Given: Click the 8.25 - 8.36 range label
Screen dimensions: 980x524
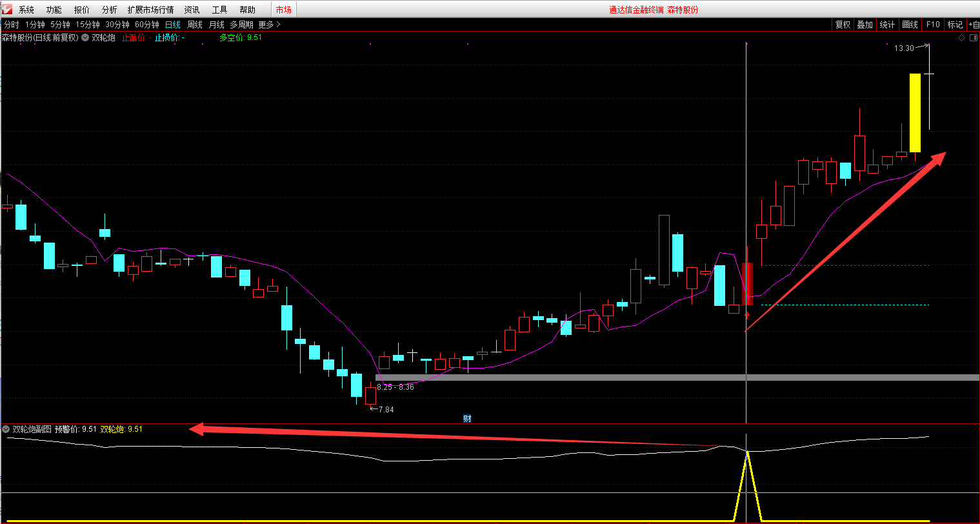Looking at the screenshot, I should click(x=395, y=387).
